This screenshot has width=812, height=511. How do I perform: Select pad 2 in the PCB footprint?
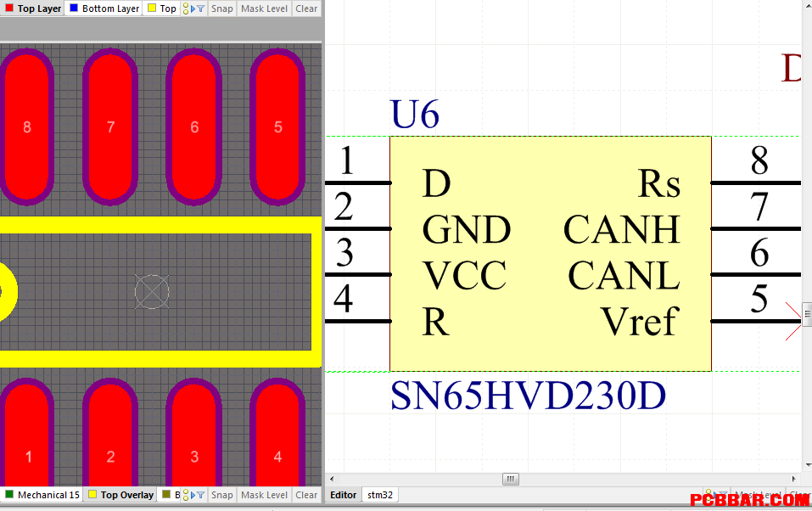click(110, 433)
